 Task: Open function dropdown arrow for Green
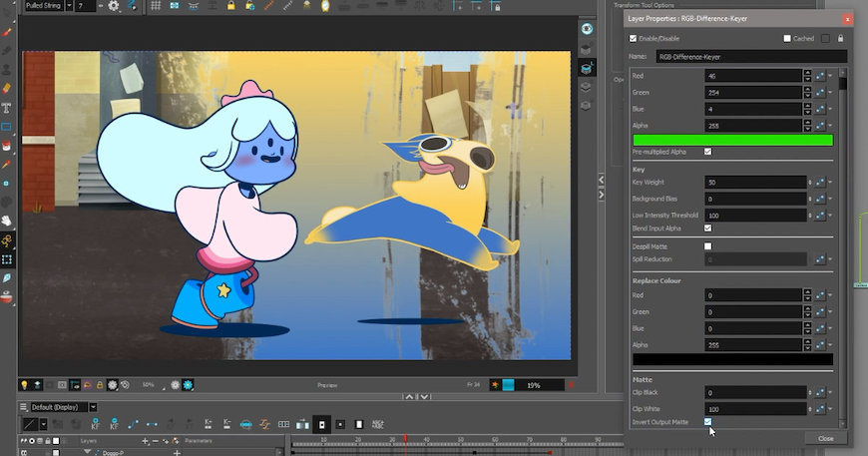pos(830,93)
